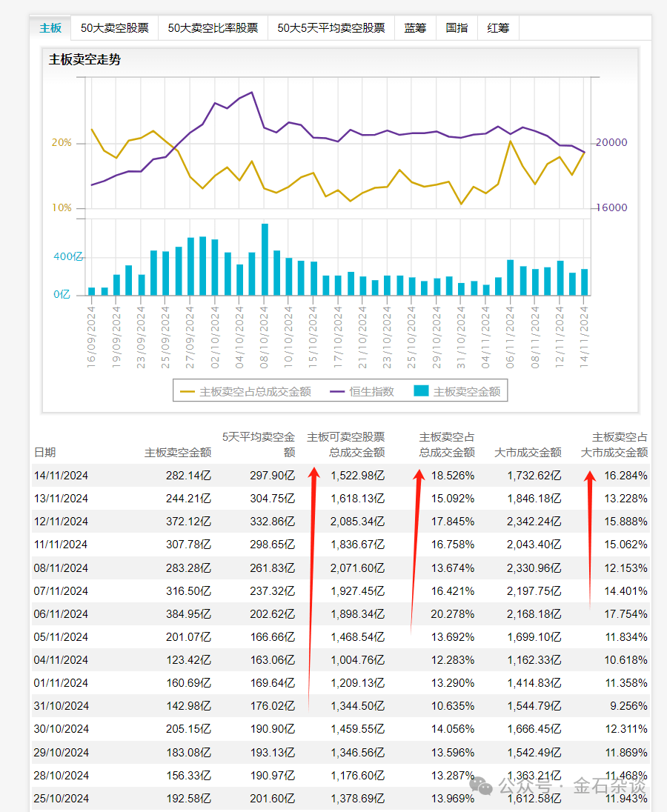667x812 pixels.
Task: Select the 50大5天平均卖空股票 tab
Action: coord(331,27)
